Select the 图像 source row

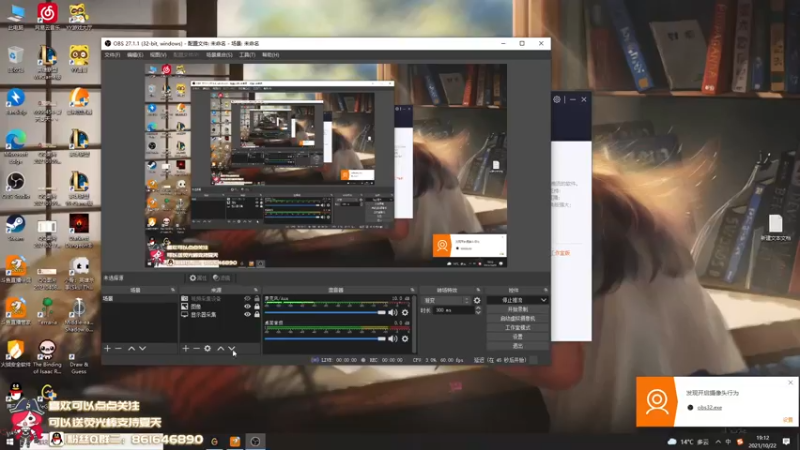click(220, 307)
